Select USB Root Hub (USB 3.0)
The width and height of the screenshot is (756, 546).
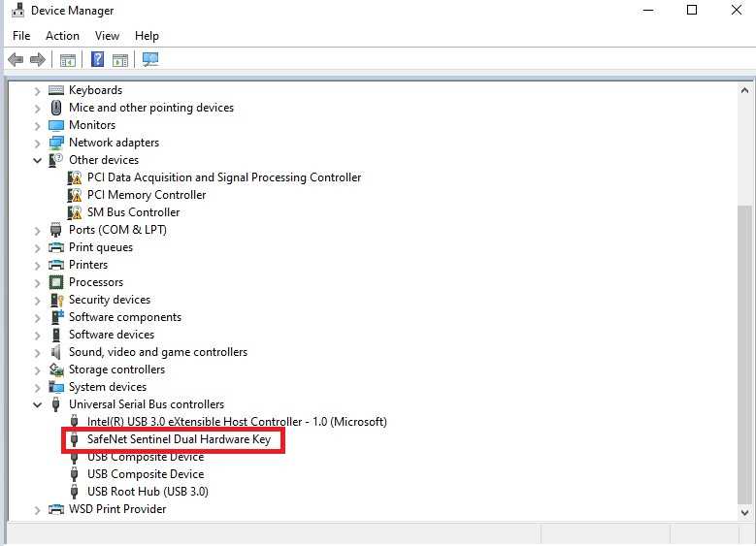(147, 492)
